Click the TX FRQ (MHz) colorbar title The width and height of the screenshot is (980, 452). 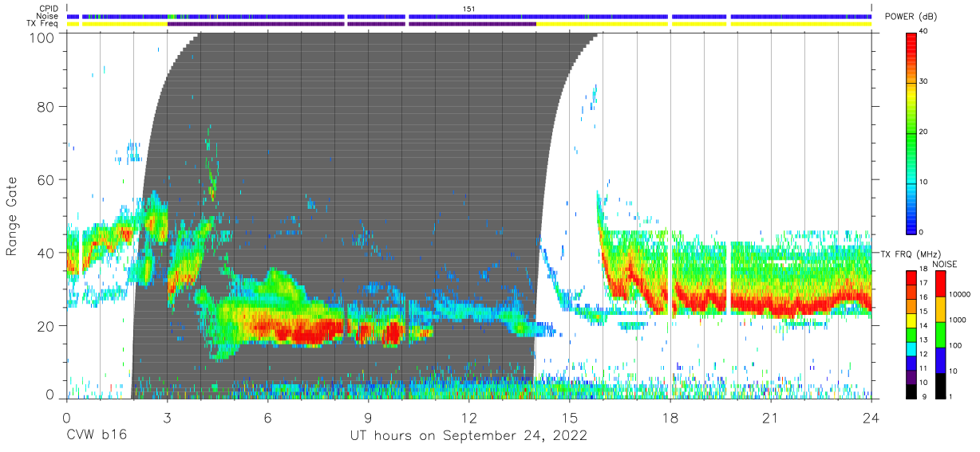pos(910,254)
